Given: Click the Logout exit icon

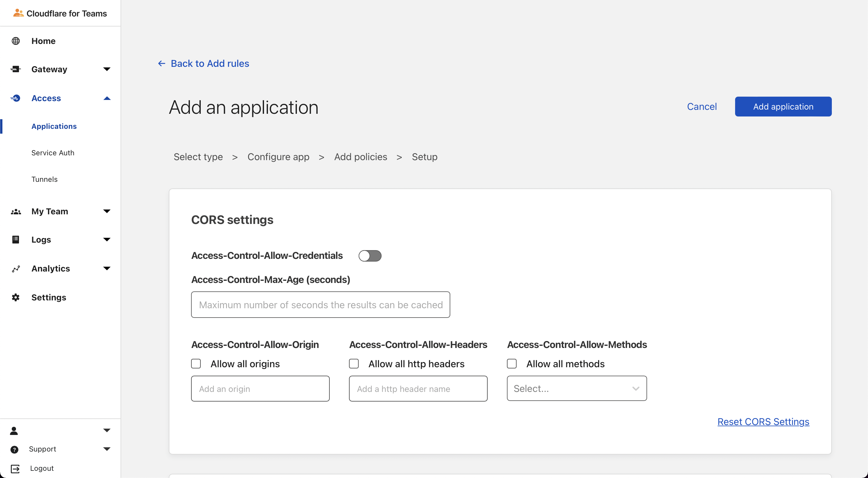Looking at the screenshot, I should [15, 469].
